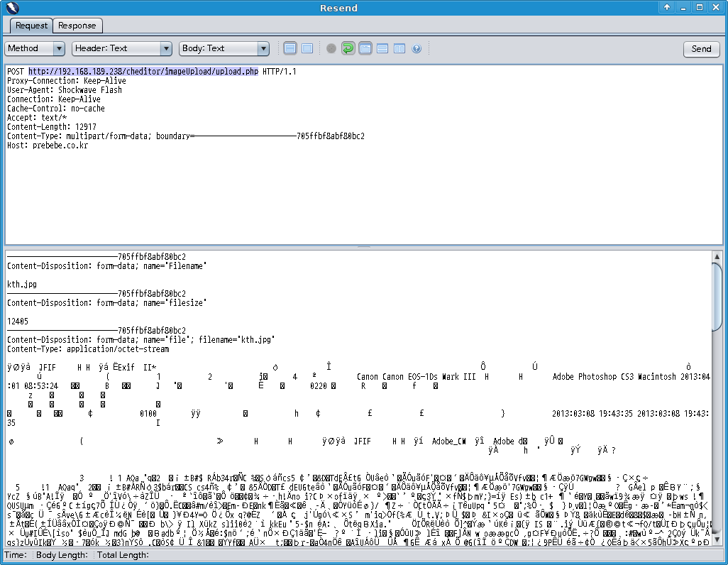Image resolution: width=728 pixels, height=565 pixels.
Task: Click the Proxy-Connection: Keep-Alive line
Action: tap(67, 81)
